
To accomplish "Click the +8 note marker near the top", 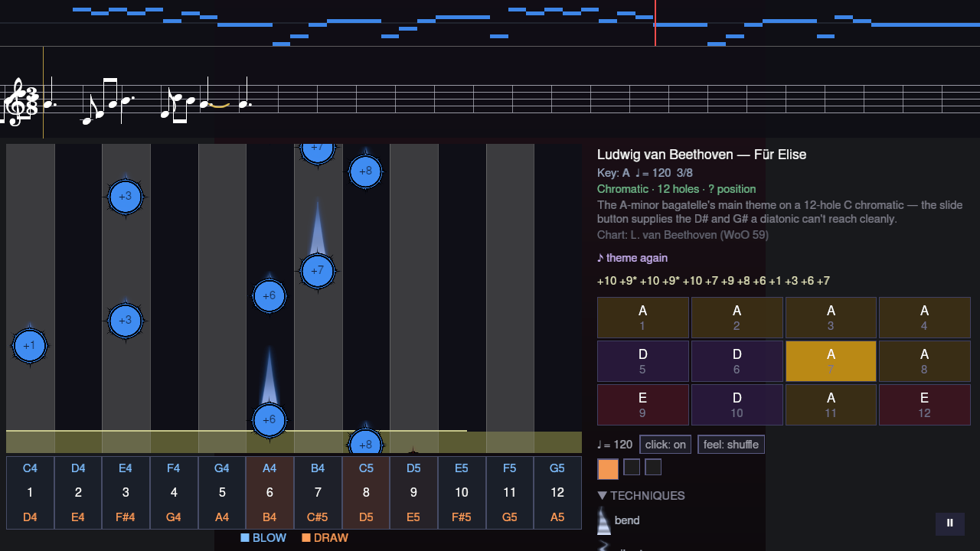I will [365, 171].
